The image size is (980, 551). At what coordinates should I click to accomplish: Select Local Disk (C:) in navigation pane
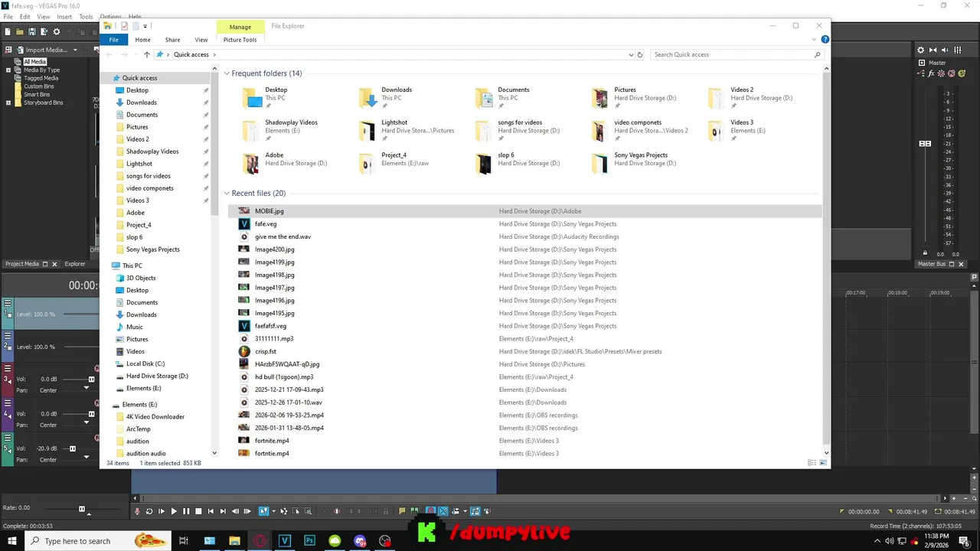145,364
